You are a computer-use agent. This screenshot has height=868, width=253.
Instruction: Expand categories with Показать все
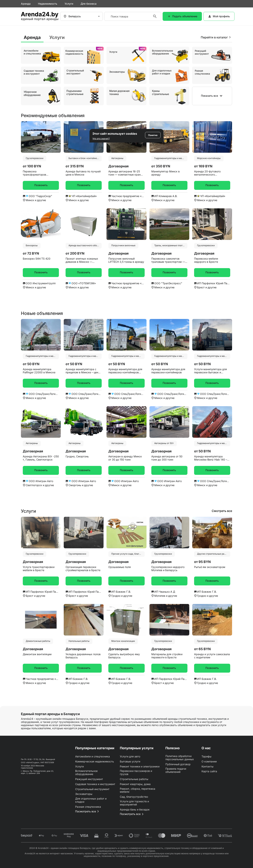point(212,96)
